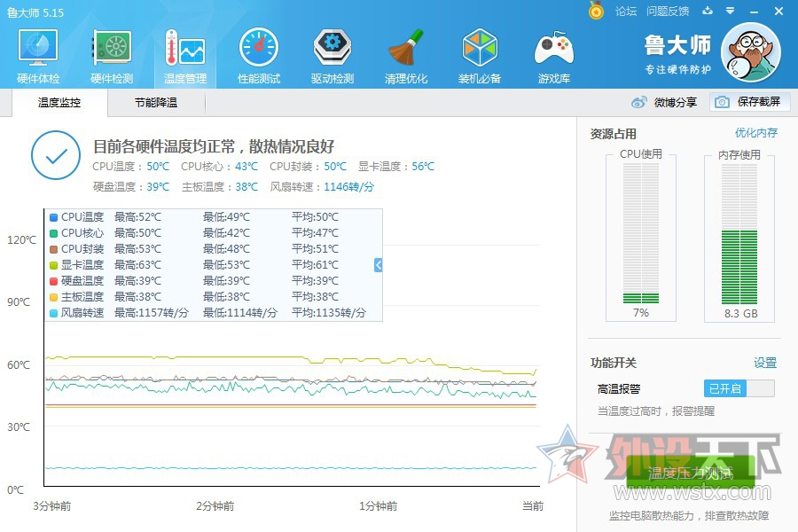
Task: Toggle 硬盘温度 series red legend square
Action: pyautogui.click(x=53, y=281)
